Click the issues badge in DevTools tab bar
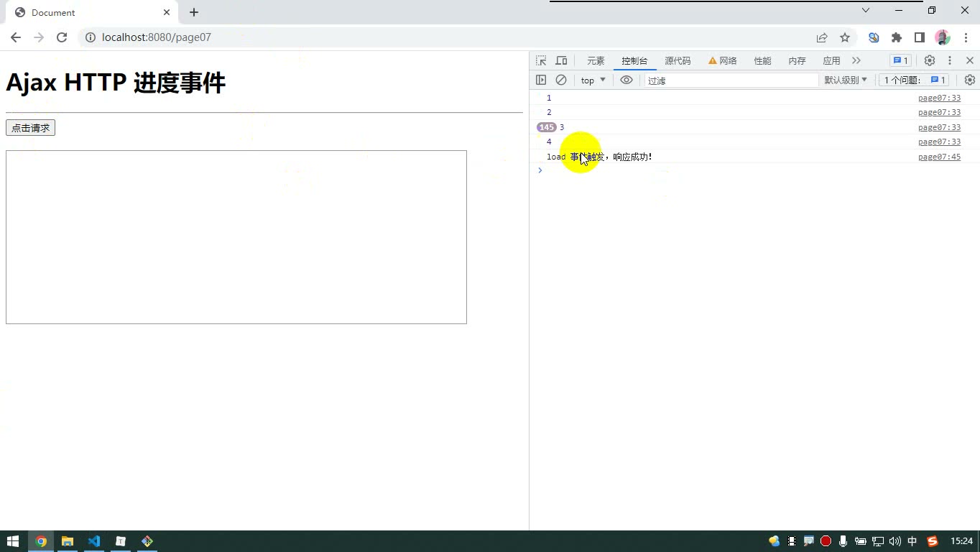Viewport: 980px width, 552px height. [900, 60]
